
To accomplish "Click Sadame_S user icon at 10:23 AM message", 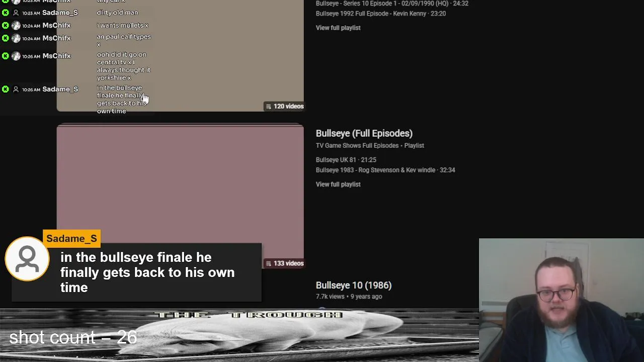I will [16, 13].
